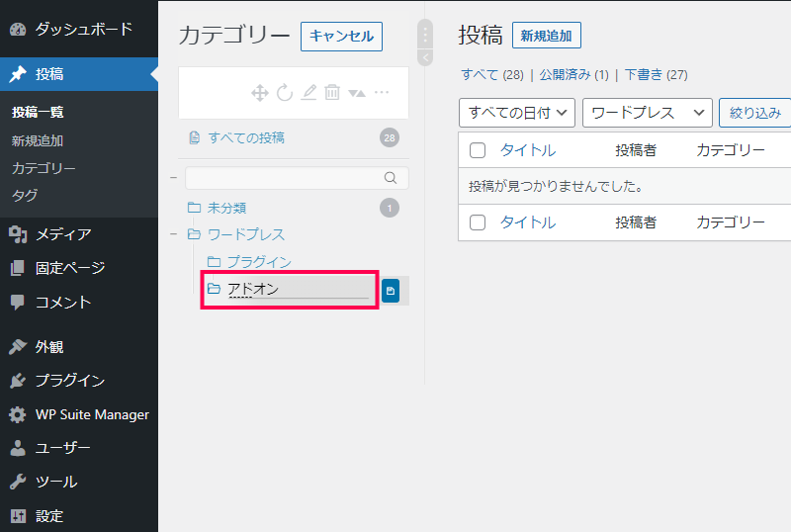Image resolution: width=791 pixels, height=532 pixels.
Task: Click カテゴリー column header in table header
Action: tap(731, 150)
